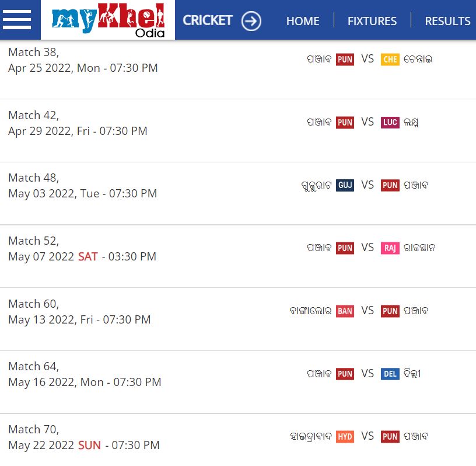476x466 pixels.
Task: Click the orange HYD team badge
Action: [345, 437]
